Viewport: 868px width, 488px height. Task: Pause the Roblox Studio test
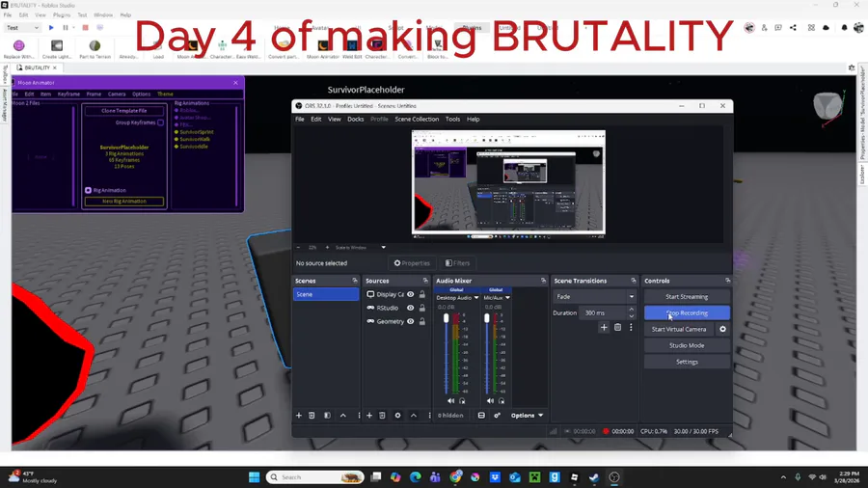(66, 28)
